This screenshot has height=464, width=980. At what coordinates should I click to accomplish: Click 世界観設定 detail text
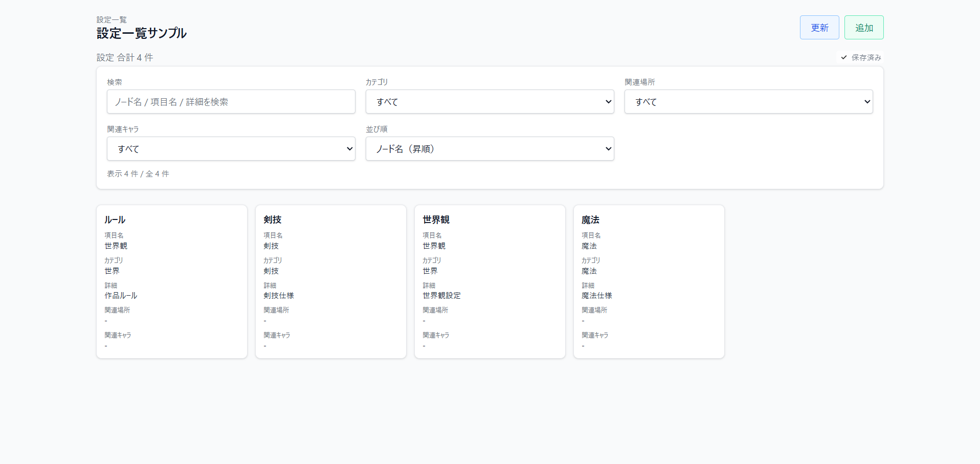tap(441, 296)
